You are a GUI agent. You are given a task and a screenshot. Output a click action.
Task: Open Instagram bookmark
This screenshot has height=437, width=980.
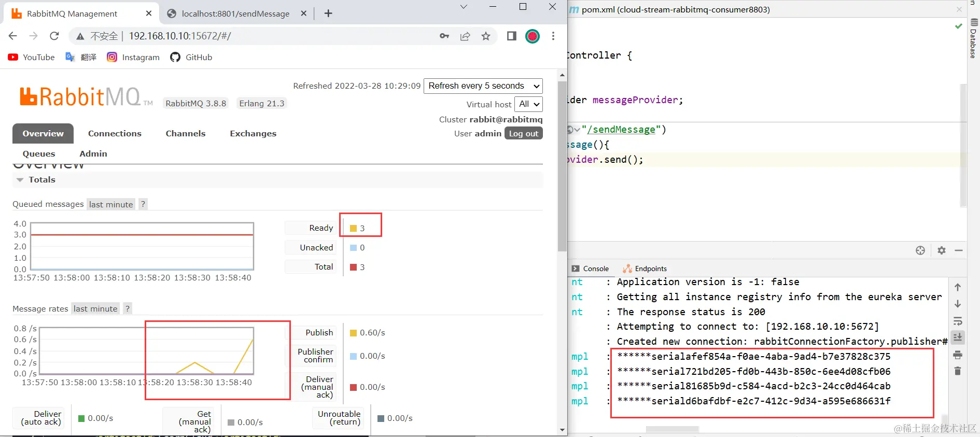[x=133, y=57]
